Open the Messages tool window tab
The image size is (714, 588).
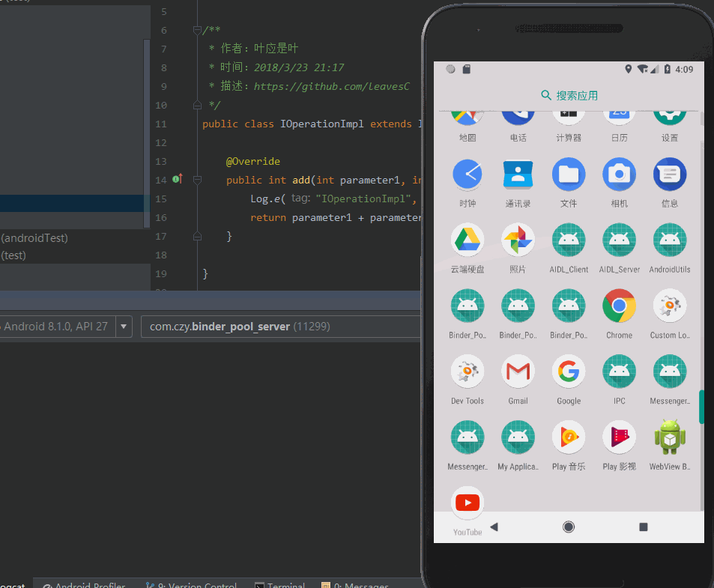(355, 585)
